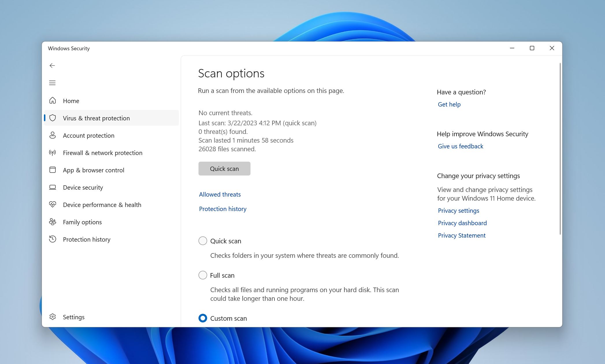Viewport: 605px width, 364px height.
Task: Select the Custom scan radio button
Action: click(202, 318)
